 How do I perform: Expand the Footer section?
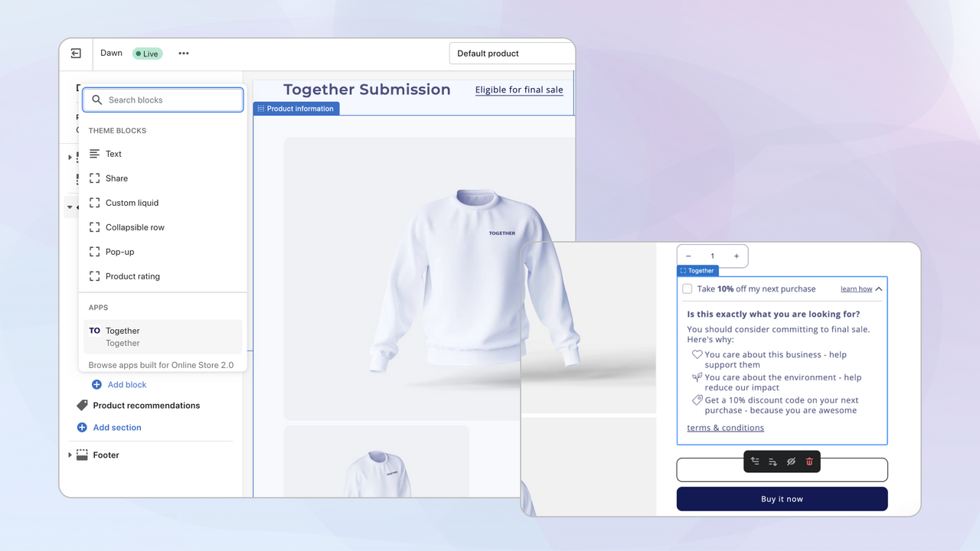[70, 455]
